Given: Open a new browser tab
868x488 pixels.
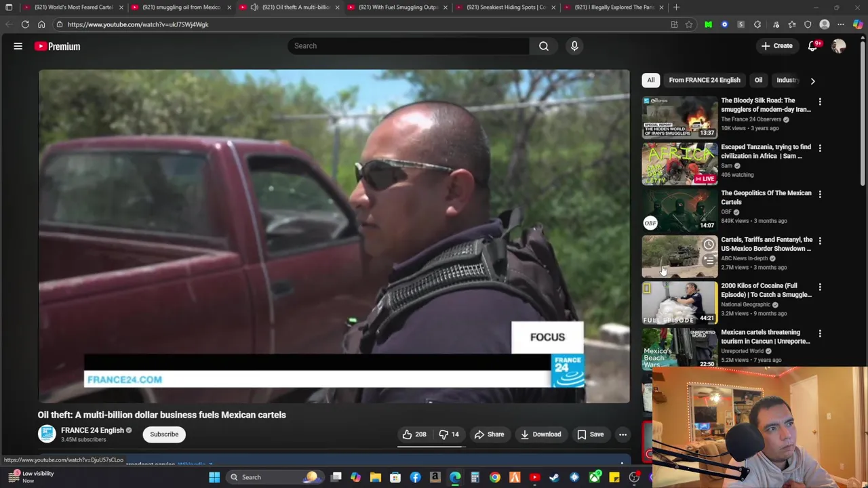Looking at the screenshot, I should point(677,7).
